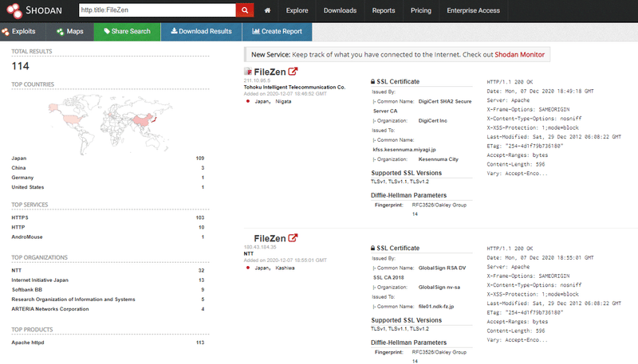
Task: Open Enterprise Access page
Action: click(x=473, y=10)
